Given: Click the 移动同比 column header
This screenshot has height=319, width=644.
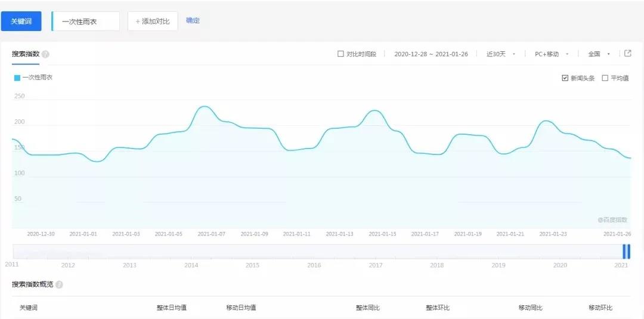Looking at the screenshot, I should tap(531, 308).
